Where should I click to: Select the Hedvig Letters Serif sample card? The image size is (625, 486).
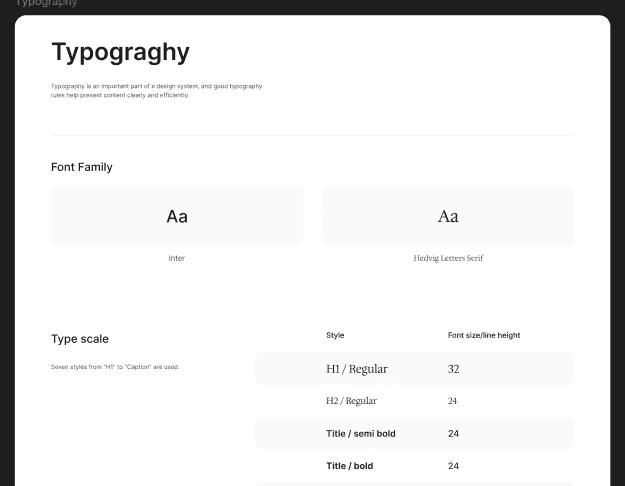coord(448,216)
